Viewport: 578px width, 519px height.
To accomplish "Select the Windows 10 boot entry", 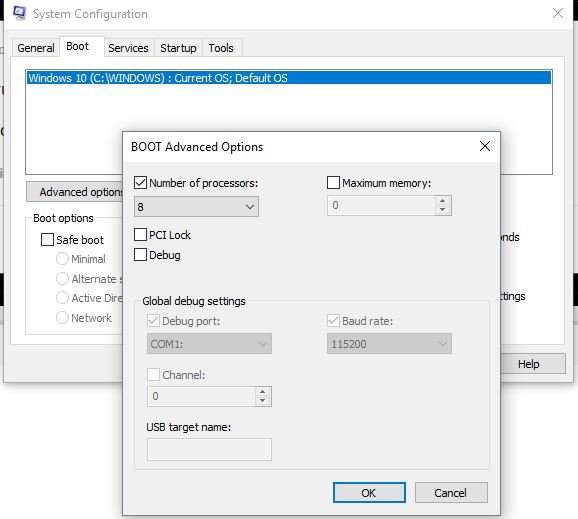I will pyautogui.click(x=289, y=78).
